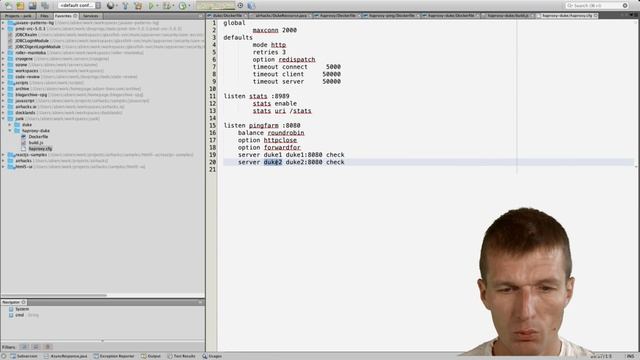Toggle the second Navigator filter button

click(x=36, y=347)
